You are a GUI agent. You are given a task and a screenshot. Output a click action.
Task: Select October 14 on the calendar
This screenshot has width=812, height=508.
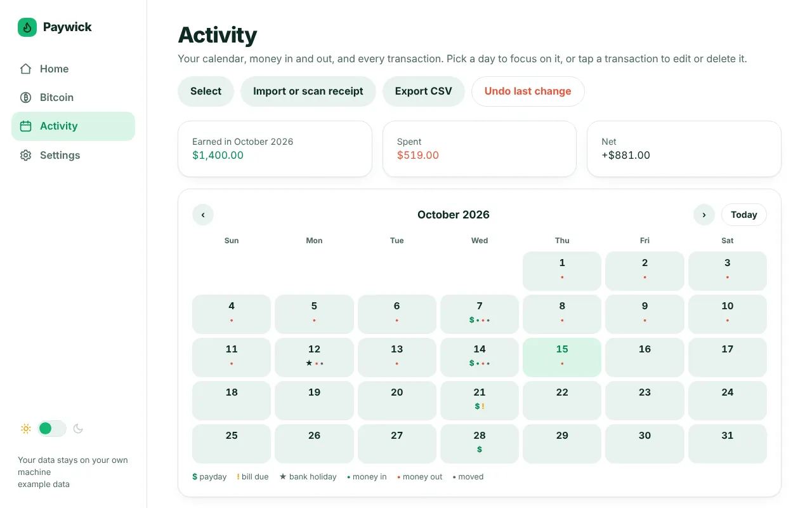[x=480, y=358]
